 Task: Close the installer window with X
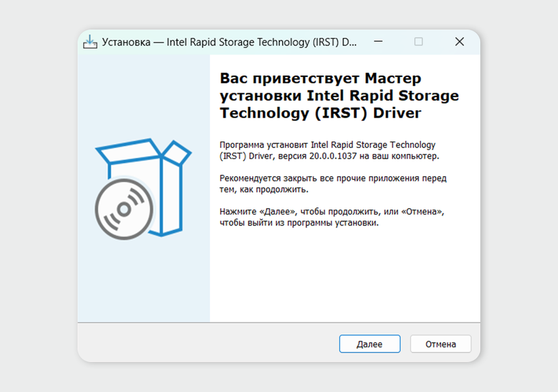pos(459,42)
